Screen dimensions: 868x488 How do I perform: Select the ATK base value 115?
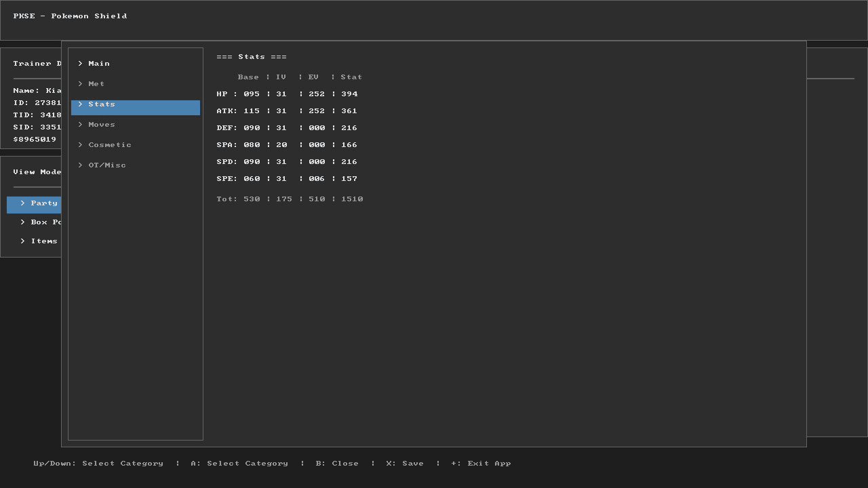252,111
